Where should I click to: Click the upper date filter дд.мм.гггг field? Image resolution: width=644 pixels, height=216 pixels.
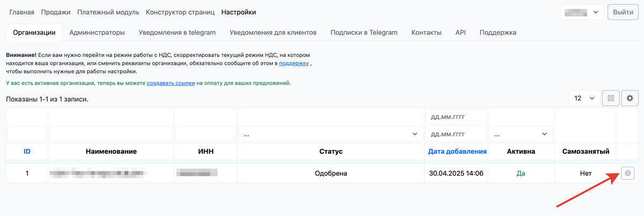tap(455, 117)
